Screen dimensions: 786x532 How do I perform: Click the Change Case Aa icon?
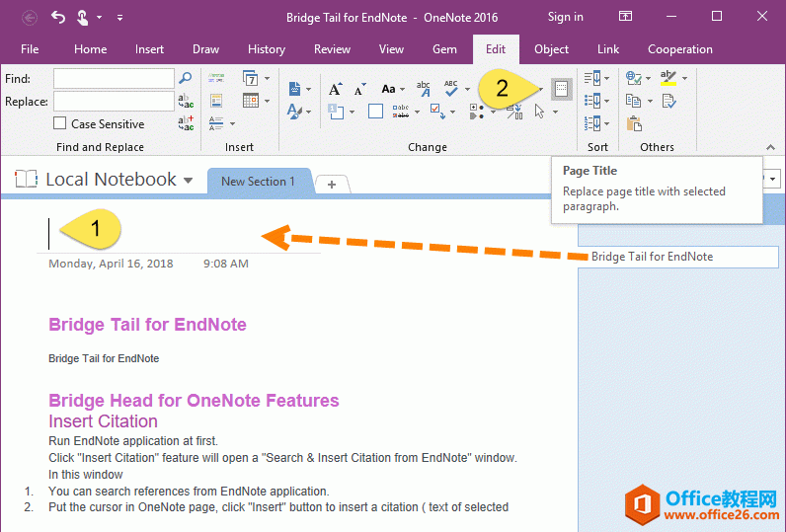click(388, 89)
